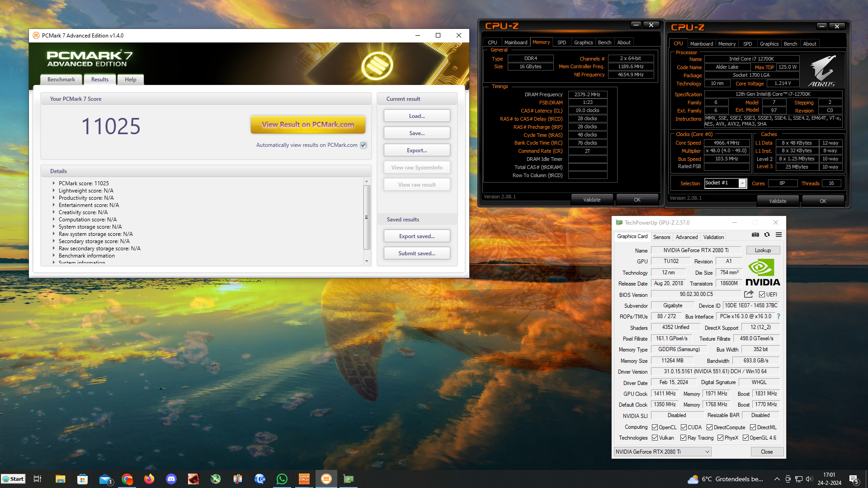The image size is (868, 488).
Task: Toggle the Vulkan checkbox
Action: pos(655,438)
